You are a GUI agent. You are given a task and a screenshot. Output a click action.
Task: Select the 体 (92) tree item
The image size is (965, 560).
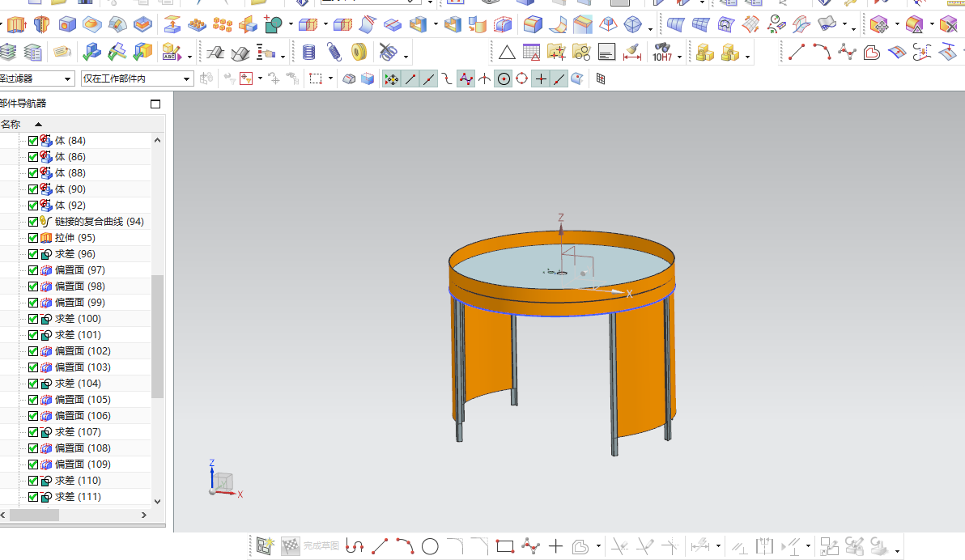(x=70, y=206)
